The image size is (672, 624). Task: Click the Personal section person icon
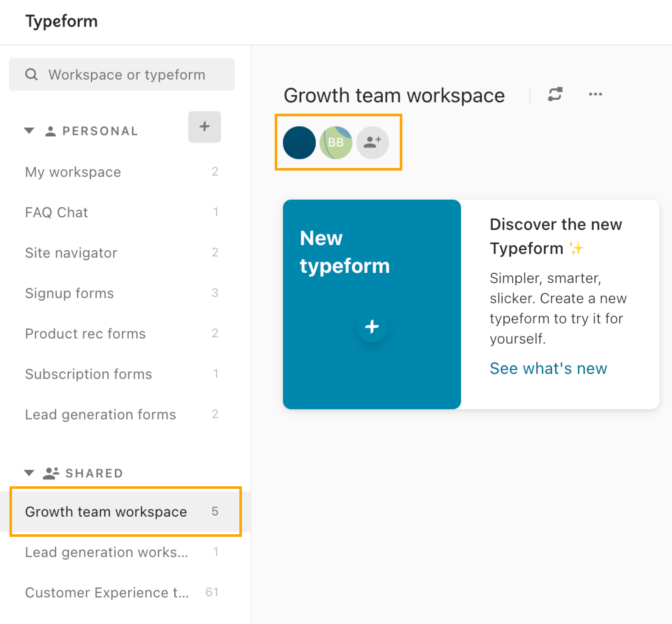(50, 131)
